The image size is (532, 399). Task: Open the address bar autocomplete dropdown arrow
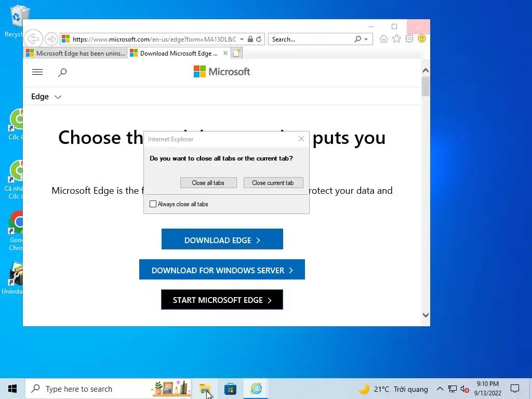[242, 39]
